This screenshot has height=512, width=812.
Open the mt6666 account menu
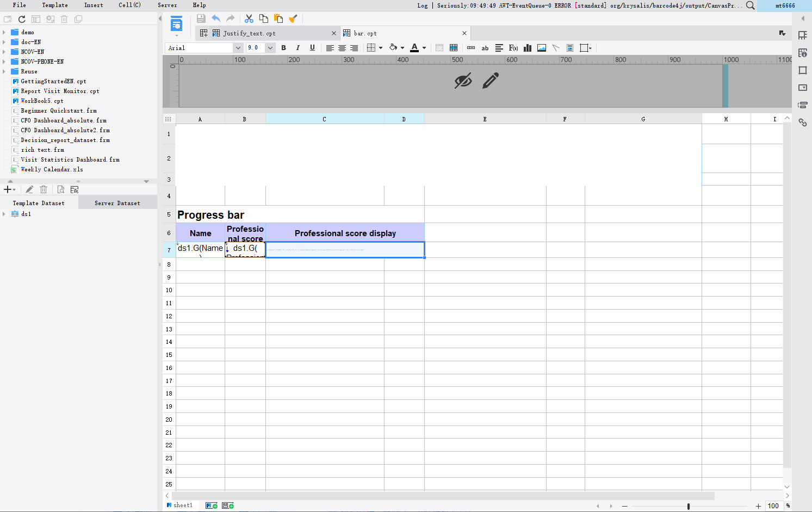(x=786, y=6)
